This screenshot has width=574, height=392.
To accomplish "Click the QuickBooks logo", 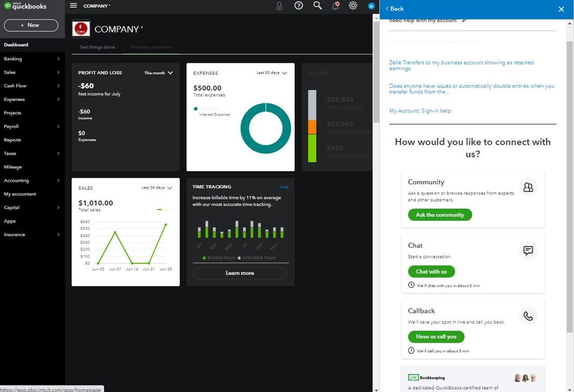I will coord(25,6).
